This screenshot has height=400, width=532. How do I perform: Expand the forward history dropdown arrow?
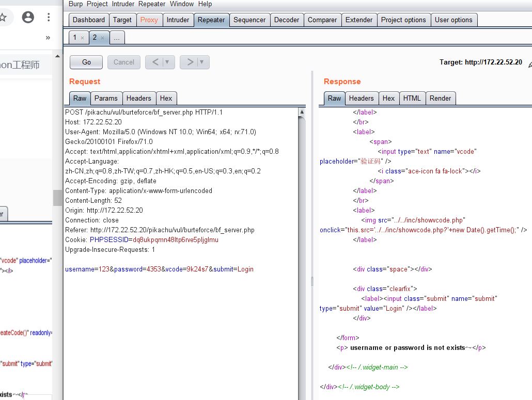(201, 62)
